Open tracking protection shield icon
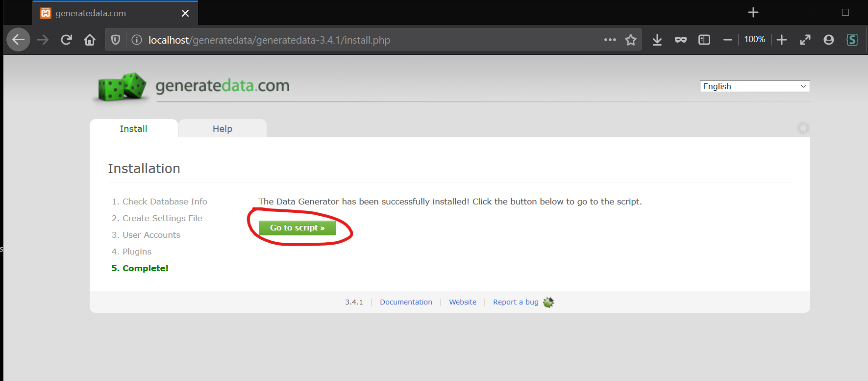The width and height of the screenshot is (868, 381). coord(116,40)
